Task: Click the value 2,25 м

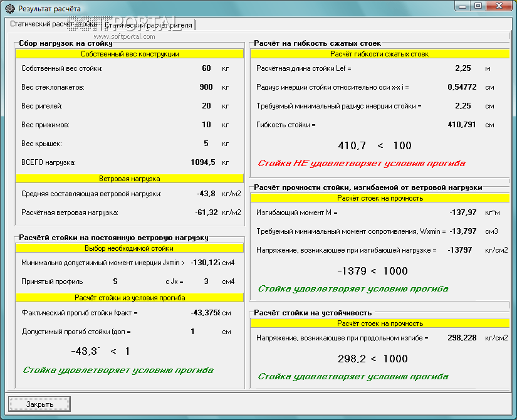Action: [463, 68]
